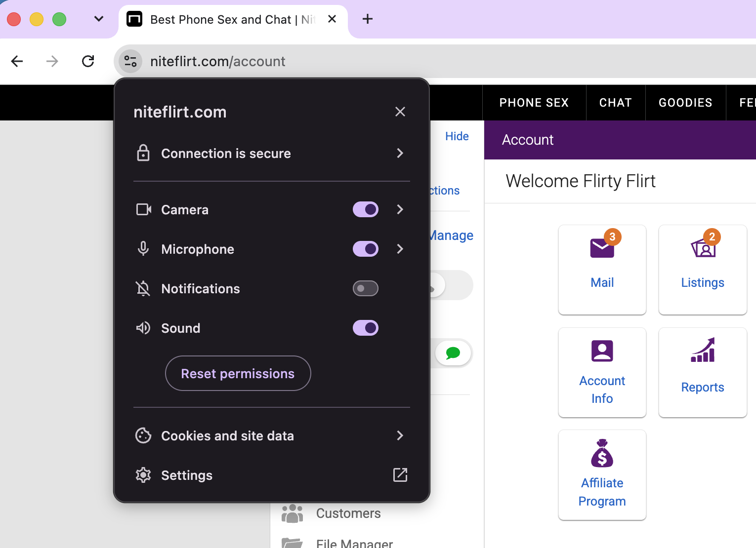Screen dimensions: 756x548
Task: Open the tab search chevron in title bar
Action: click(99, 19)
